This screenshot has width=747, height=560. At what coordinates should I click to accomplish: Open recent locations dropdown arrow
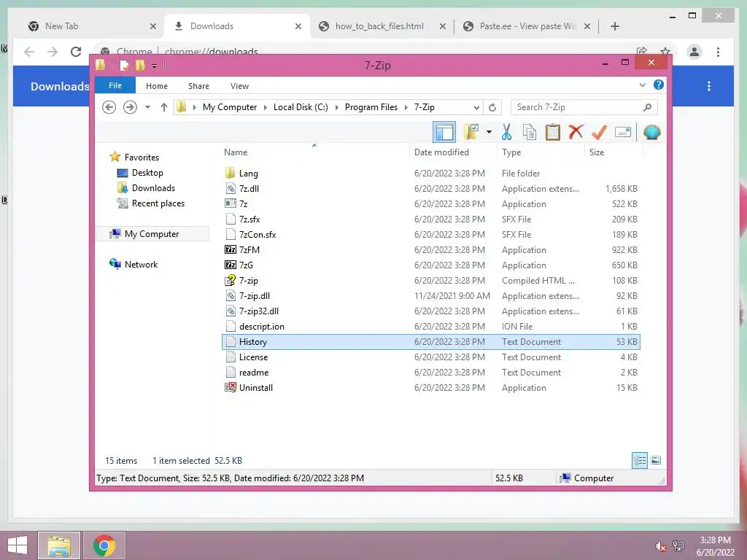point(147,107)
